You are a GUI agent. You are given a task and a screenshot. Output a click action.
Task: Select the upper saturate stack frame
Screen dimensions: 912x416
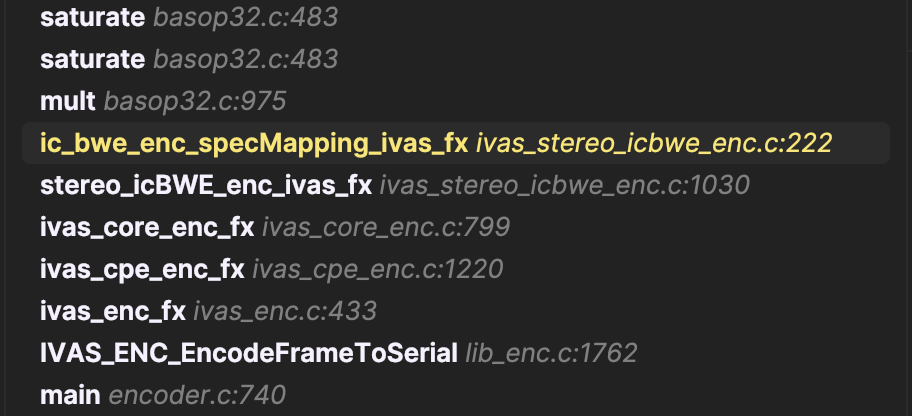[x=92, y=17]
